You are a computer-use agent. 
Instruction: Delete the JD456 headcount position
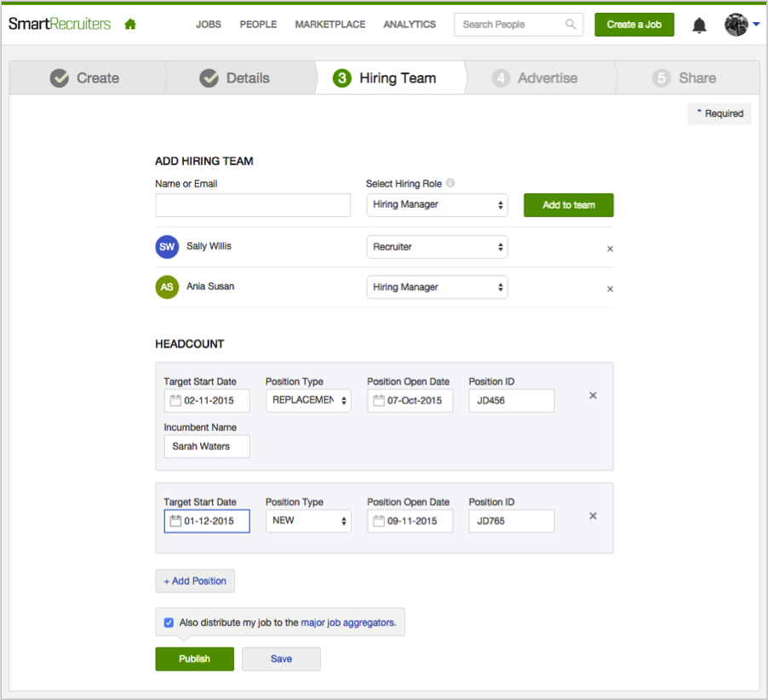(593, 396)
